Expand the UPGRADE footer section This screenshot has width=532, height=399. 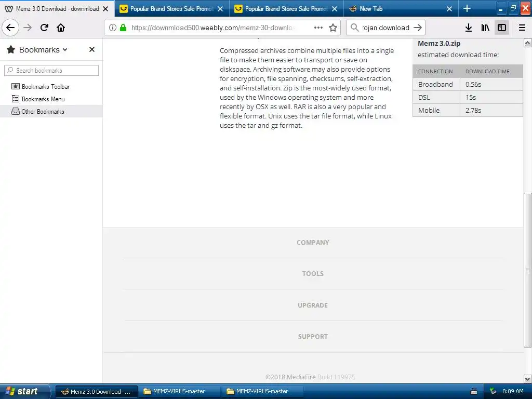click(x=313, y=305)
